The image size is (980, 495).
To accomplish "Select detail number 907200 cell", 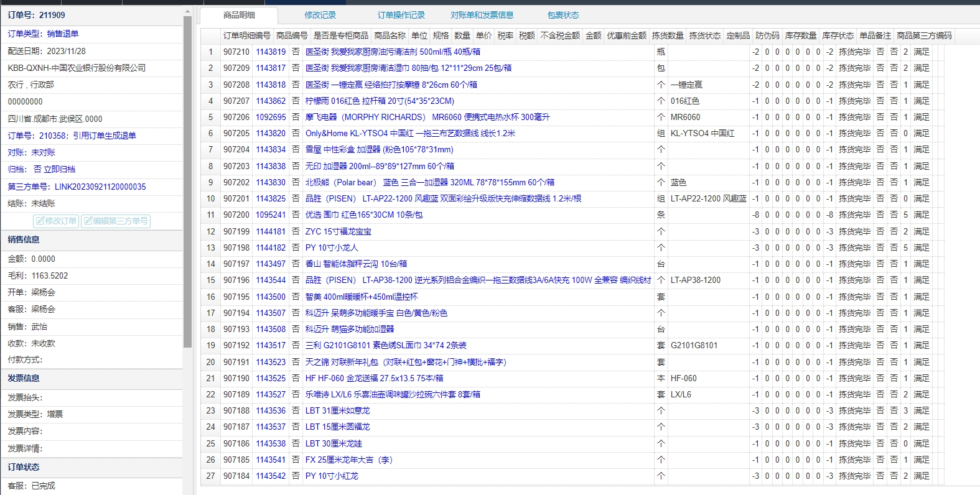I will pyautogui.click(x=236, y=215).
